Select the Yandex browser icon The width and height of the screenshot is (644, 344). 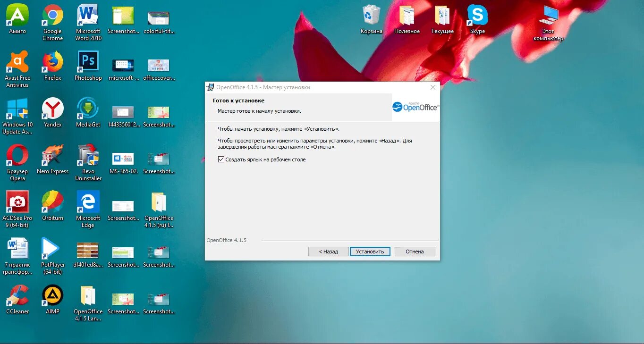[52, 113]
